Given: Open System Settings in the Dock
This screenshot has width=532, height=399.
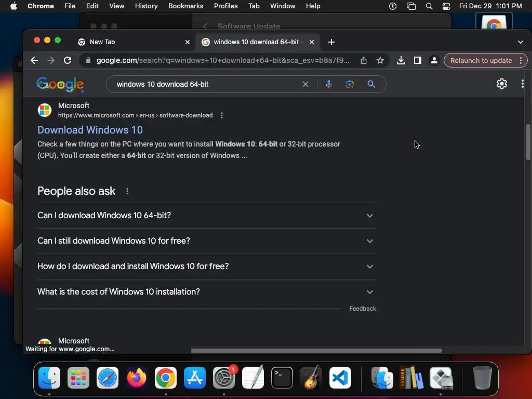Looking at the screenshot, I should 224,378.
